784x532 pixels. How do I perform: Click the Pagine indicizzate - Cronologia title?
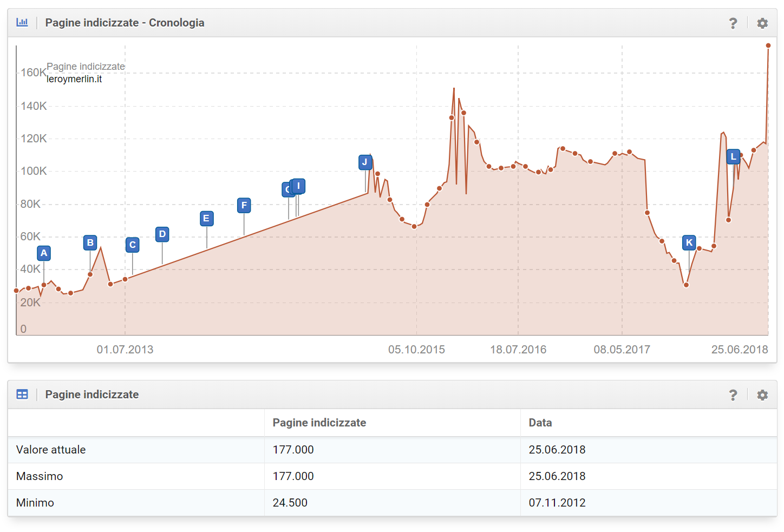[125, 23]
